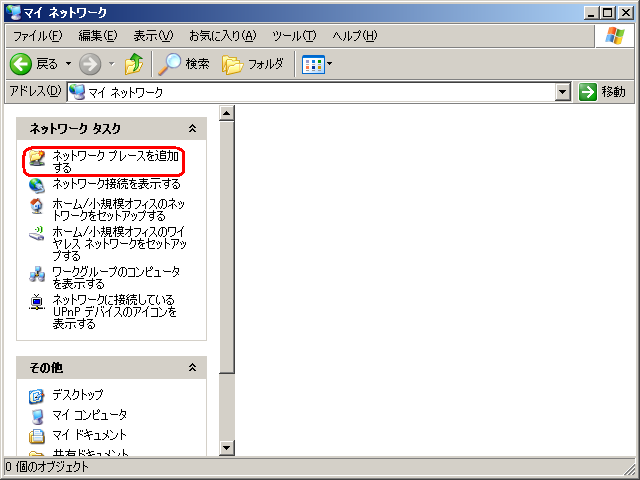Image resolution: width=640 pixels, height=480 pixels.
Task: Open the Back button history dropdown
Action: point(68,64)
